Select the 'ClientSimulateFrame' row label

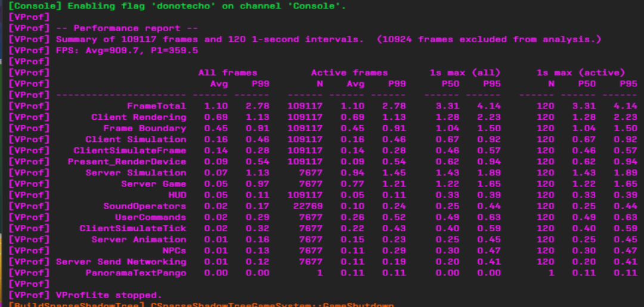pyautogui.click(x=130, y=150)
